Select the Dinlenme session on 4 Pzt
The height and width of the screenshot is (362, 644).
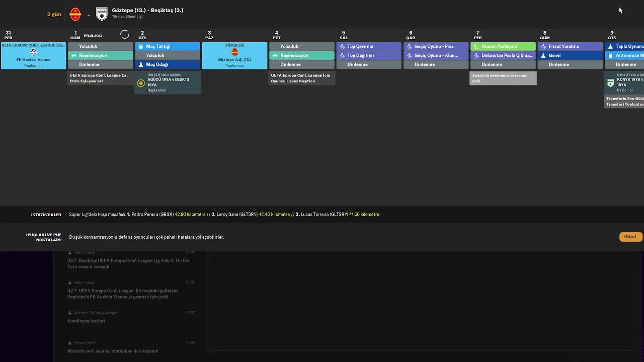pyautogui.click(x=302, y=64)
